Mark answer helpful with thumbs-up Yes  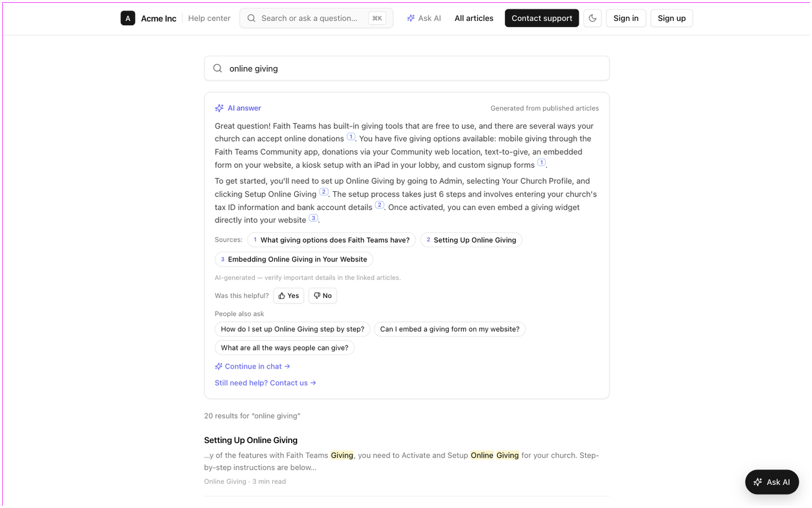pyautogui.click(x=289, y=296)
